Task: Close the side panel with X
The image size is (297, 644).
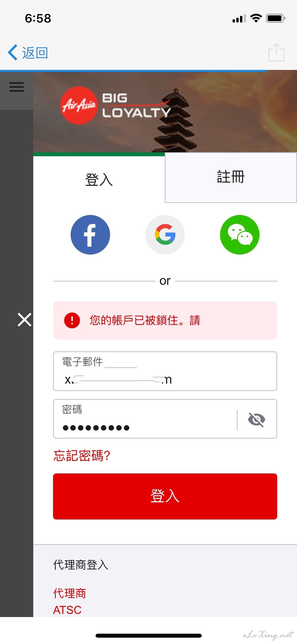Action: (x=25, y=320)
